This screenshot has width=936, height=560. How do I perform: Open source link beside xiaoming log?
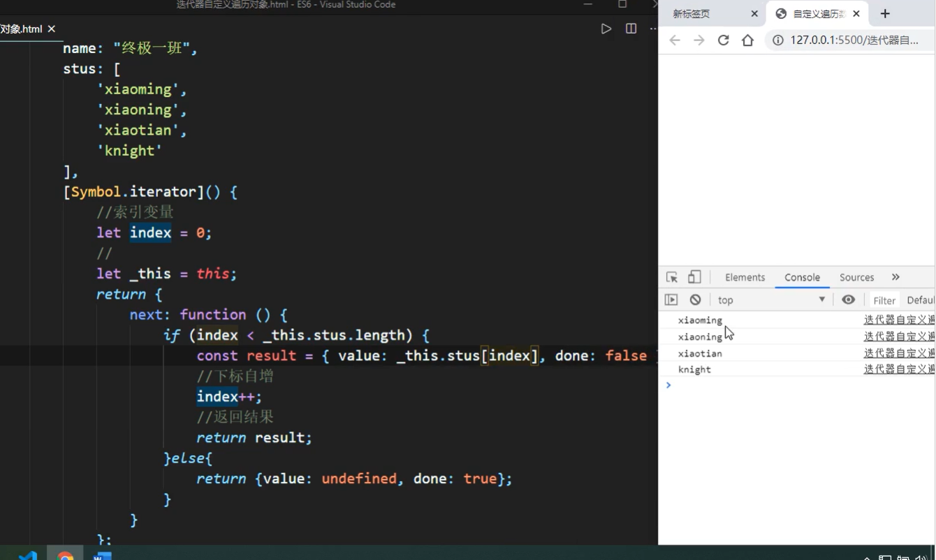[x=899, y=320]
